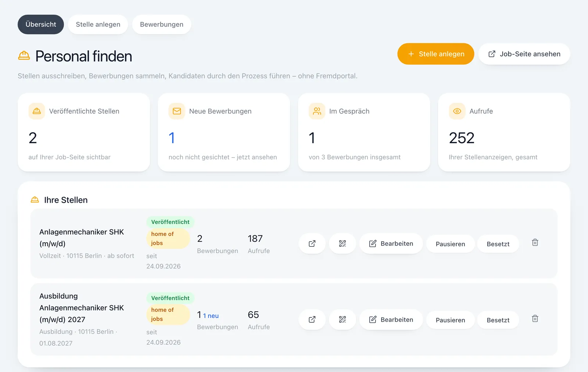Click the envelope icon in Neue Bewerbungen card

177,111
